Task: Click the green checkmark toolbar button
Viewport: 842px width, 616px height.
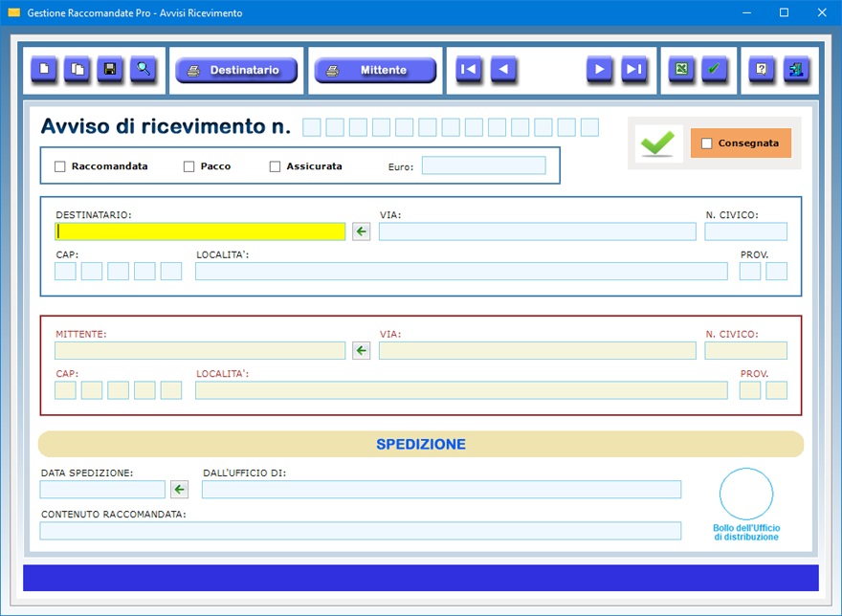Action: point(715,69)
